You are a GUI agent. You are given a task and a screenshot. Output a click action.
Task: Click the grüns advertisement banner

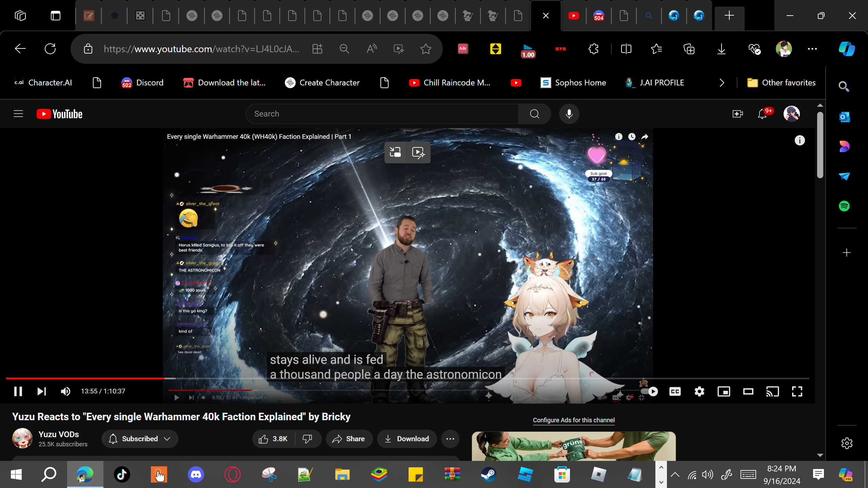[x=574, y=446]
